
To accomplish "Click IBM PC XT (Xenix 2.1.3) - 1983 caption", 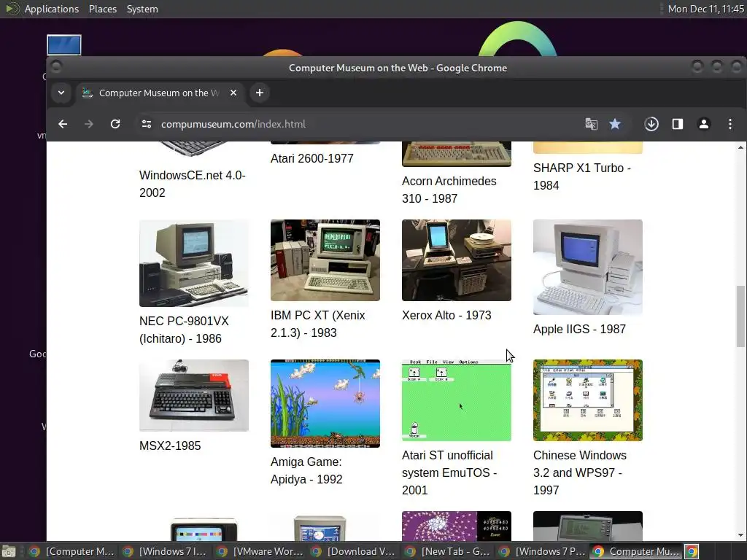I will [318, 324].
